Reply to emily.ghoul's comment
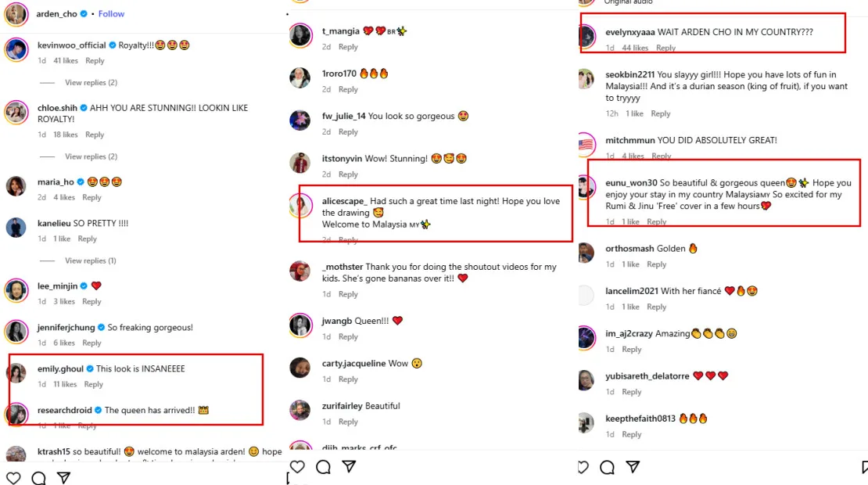Image resolution: width=868 pixels, height=485 pixels. [94, 384]
